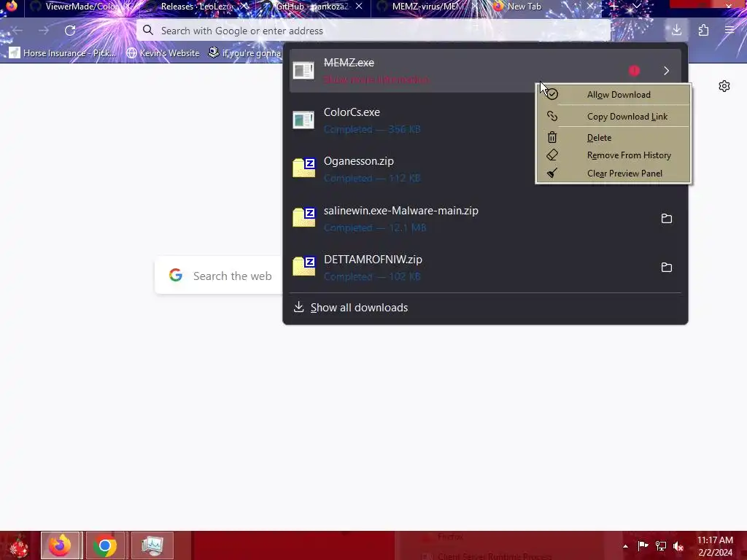The height and width of the screenshot is (560, 747).
Task: Close the GitHub pankoza tab
Action: pyautogui.click(x=359, y=6)
